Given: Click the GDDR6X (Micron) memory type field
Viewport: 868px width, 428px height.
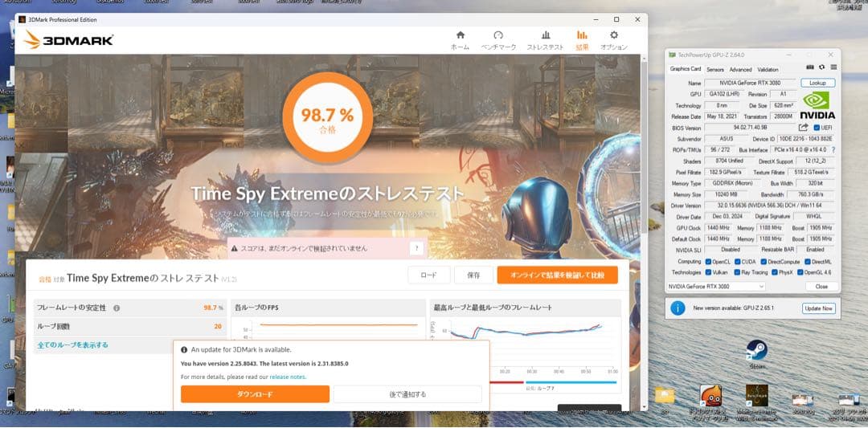Looking at the screenshot, I should click(732, 184).
